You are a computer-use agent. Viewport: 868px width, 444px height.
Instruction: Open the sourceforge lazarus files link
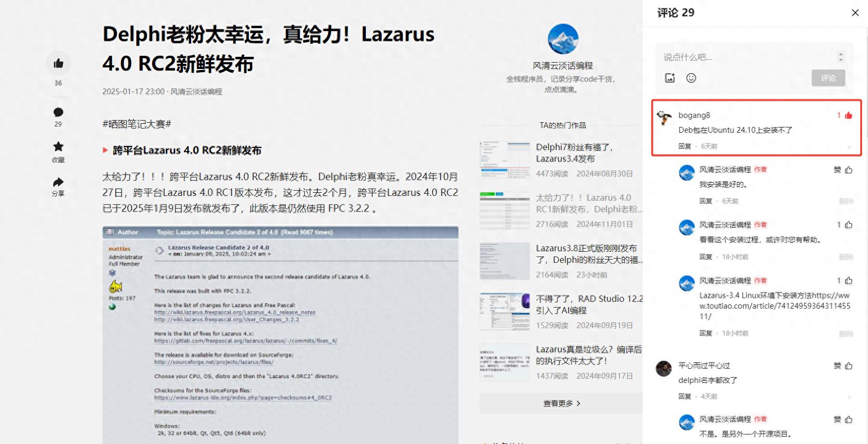[x=214, y=362]
